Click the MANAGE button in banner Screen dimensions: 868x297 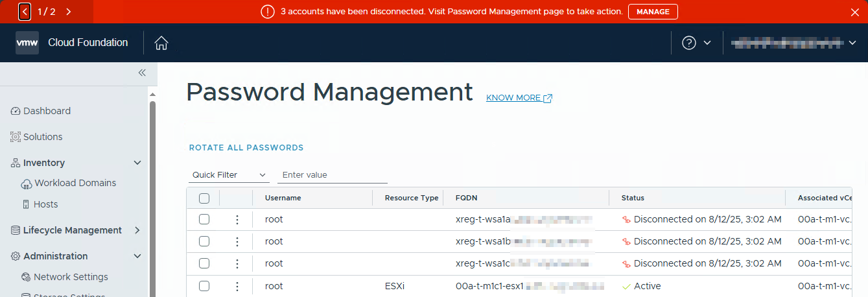pos(653,12)
